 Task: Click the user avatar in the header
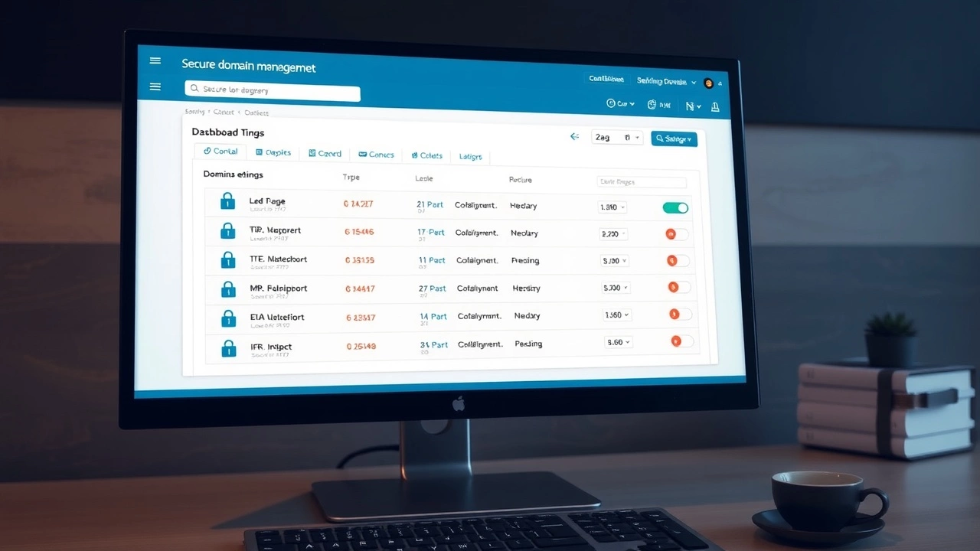click(708, 83)
